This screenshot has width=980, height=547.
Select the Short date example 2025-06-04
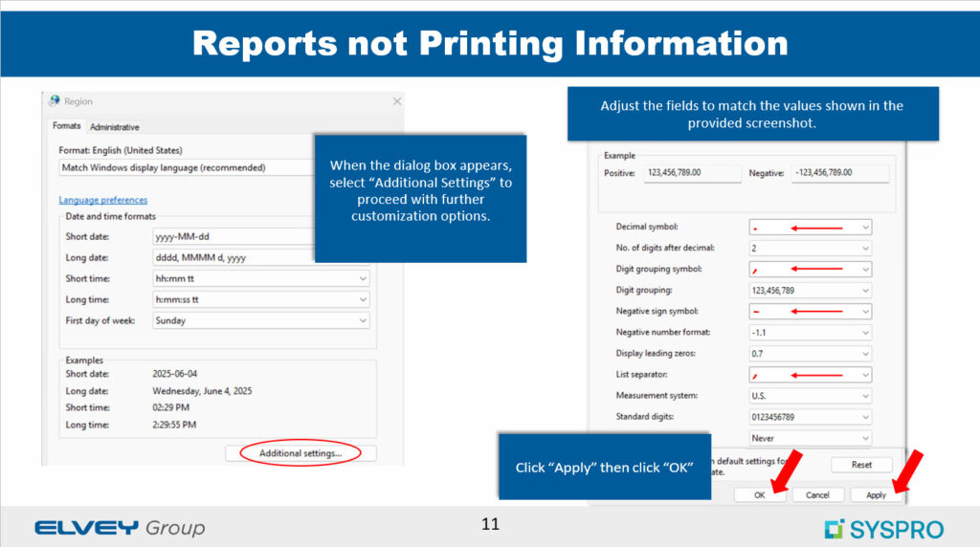(174, 373)
